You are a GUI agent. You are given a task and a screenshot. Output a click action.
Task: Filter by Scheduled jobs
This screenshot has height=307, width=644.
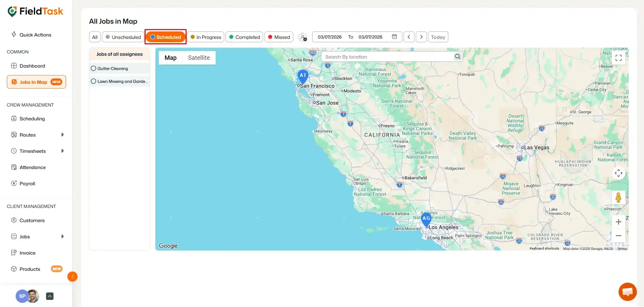point(166,37)
